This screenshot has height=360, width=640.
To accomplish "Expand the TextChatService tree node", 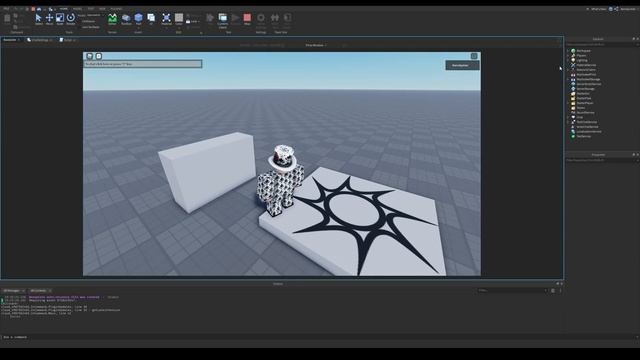I will [568, 122].
